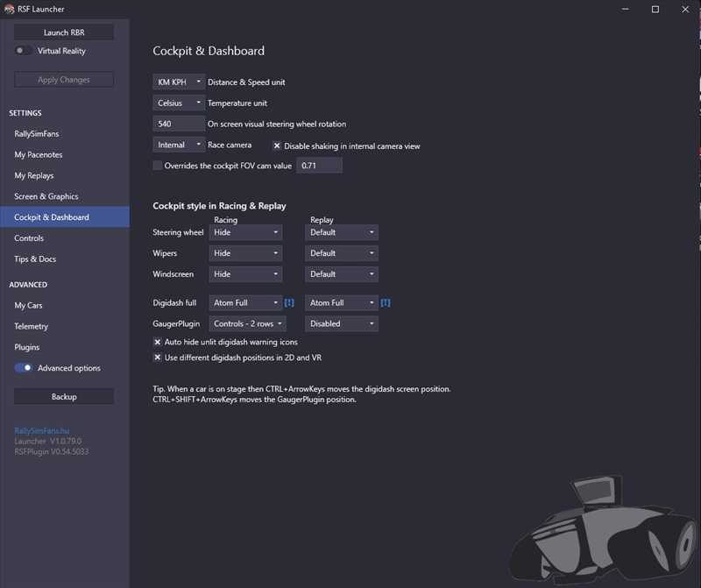
Task: Select My Cars in Advanced section
Action: point(28,306)
